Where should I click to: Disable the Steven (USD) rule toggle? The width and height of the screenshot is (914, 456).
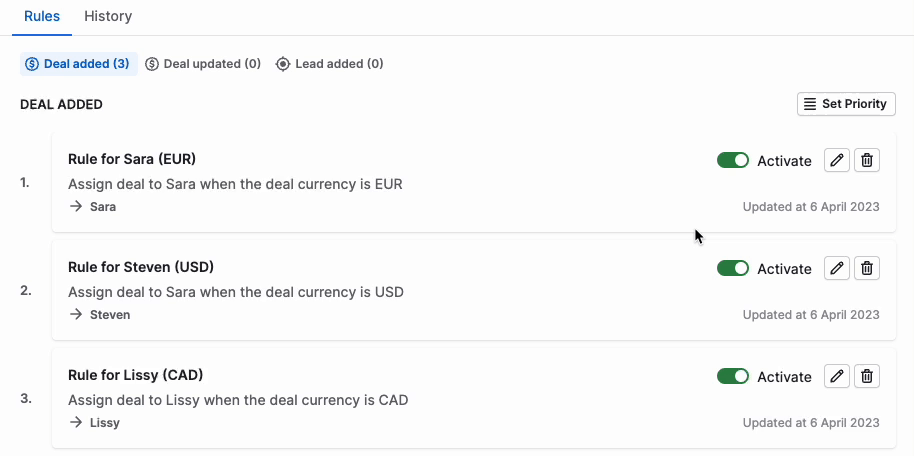pos(733,268)
